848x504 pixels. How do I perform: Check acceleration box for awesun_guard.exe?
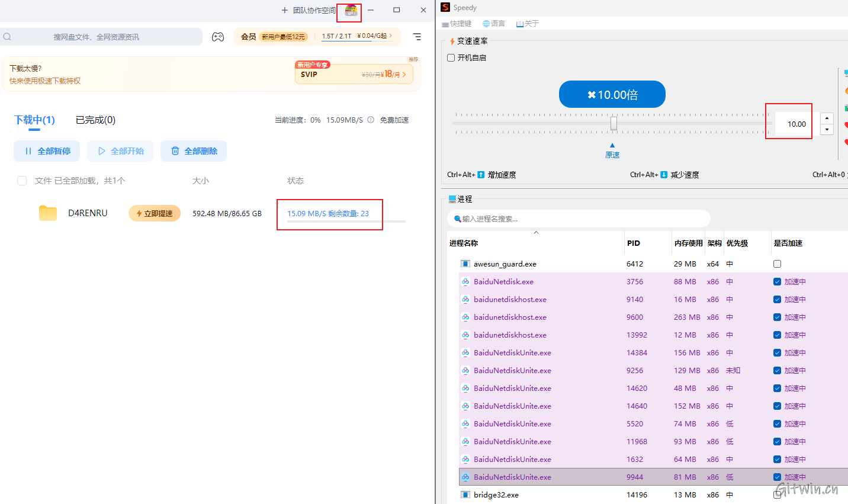point(777,264)
